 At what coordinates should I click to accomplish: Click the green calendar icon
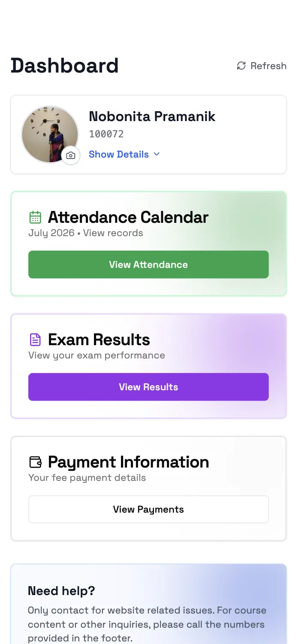point(35,217)
